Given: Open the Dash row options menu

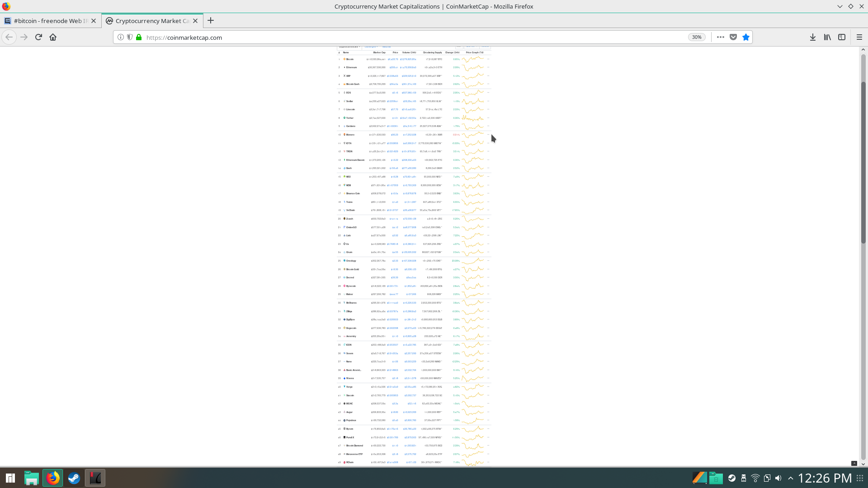Looking at the screenshot, I should [x=488, y=168].
